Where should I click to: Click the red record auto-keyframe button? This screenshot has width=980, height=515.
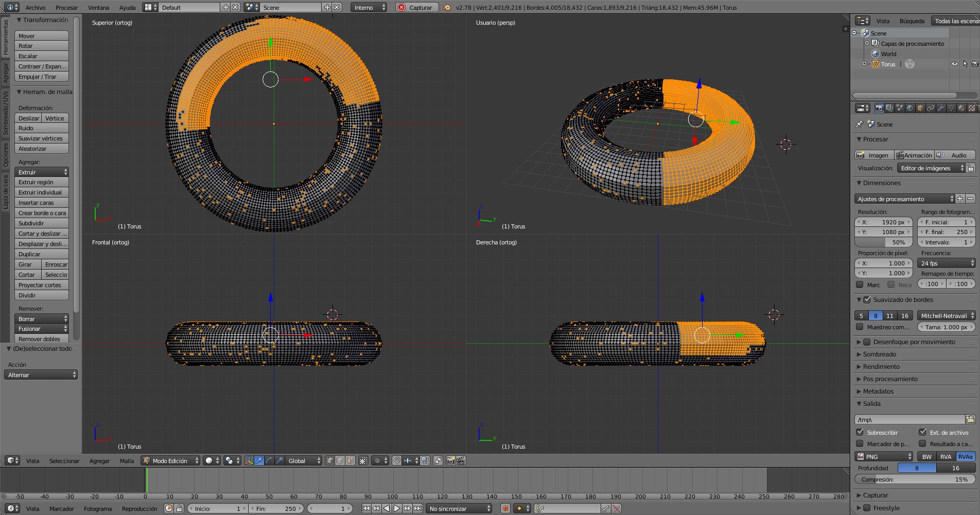click(x=505, y=509)
